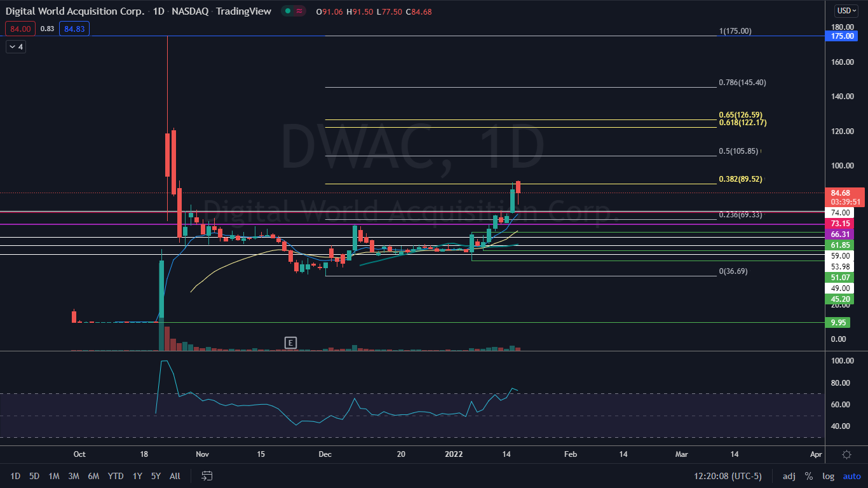
Task: Click the pink approximation data-mode icon
Action: 299,11
